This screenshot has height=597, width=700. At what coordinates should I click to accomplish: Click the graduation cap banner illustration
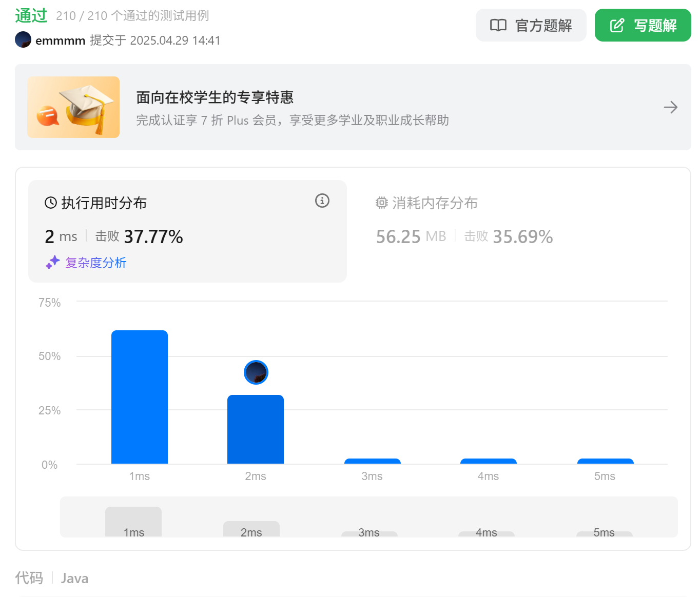coord(73,107)
